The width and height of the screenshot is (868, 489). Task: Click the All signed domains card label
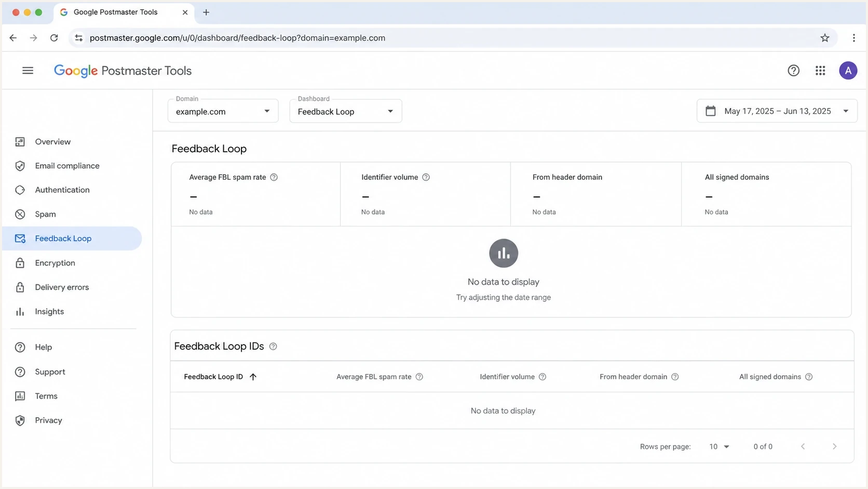tap(737, 177)
